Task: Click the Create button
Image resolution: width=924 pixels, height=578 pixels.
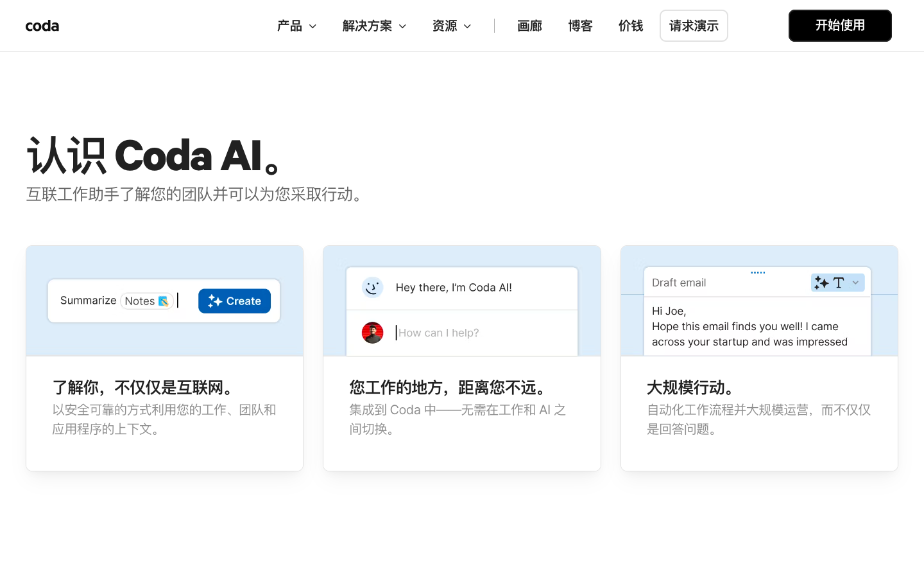Action: 234,301
